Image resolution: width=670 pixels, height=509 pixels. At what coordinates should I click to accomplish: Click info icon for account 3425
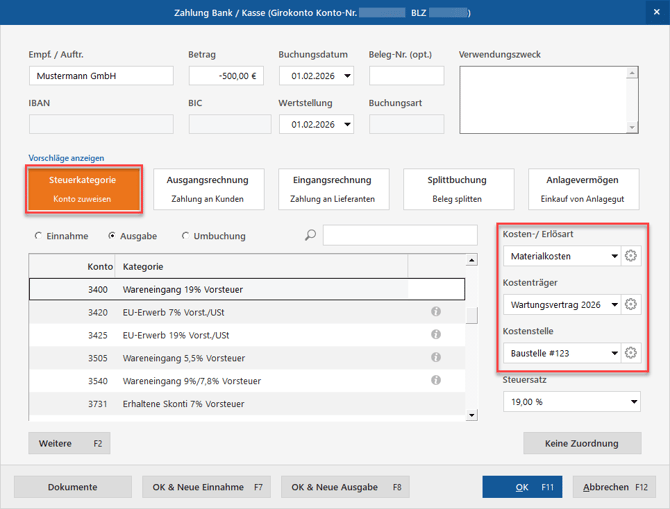(436, 335)
